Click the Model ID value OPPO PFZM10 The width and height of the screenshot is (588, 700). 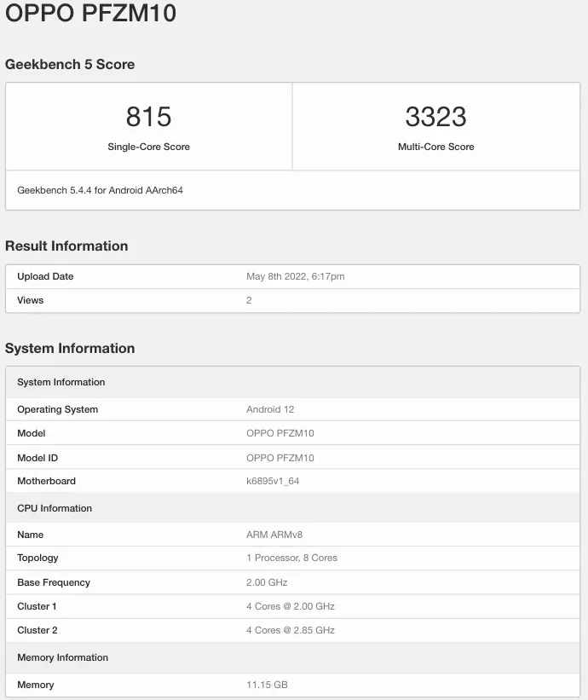tap(280, 458)
